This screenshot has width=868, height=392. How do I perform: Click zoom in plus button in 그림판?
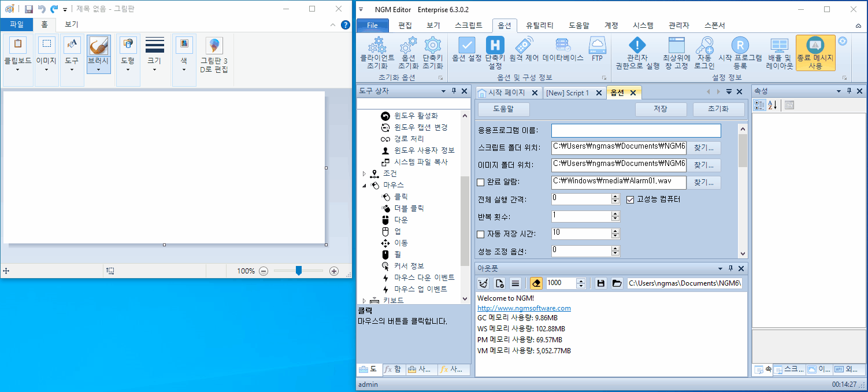334,271
